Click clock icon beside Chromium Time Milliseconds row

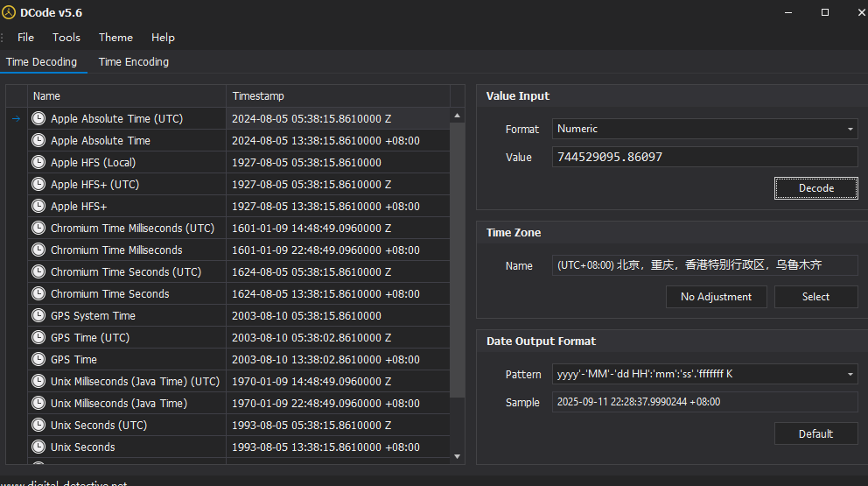(x=38, y=250)
